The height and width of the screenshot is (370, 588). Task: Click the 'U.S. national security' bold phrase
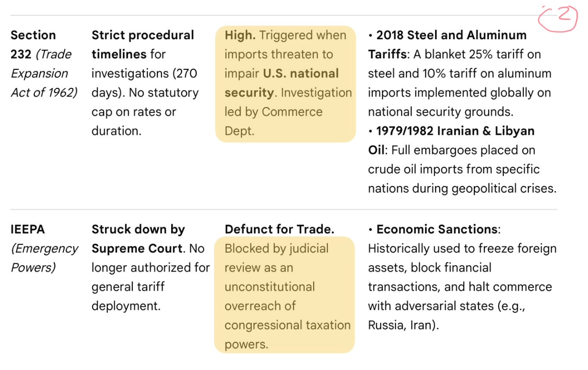[x=282, y=83]
